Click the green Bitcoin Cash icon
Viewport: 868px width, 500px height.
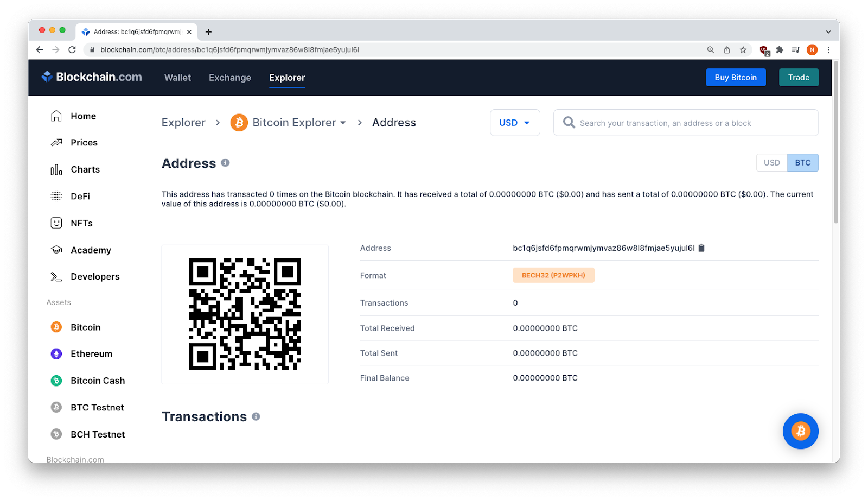pos(56,381)
